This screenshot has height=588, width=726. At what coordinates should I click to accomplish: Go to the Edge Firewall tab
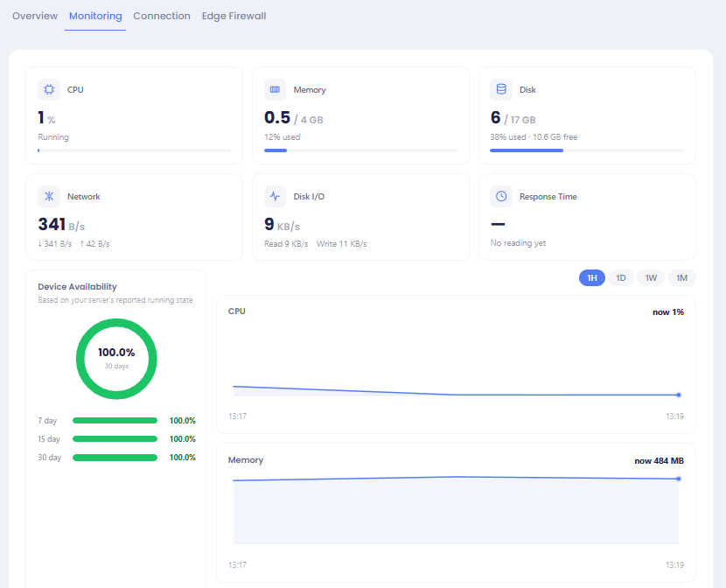pos(234,16)
